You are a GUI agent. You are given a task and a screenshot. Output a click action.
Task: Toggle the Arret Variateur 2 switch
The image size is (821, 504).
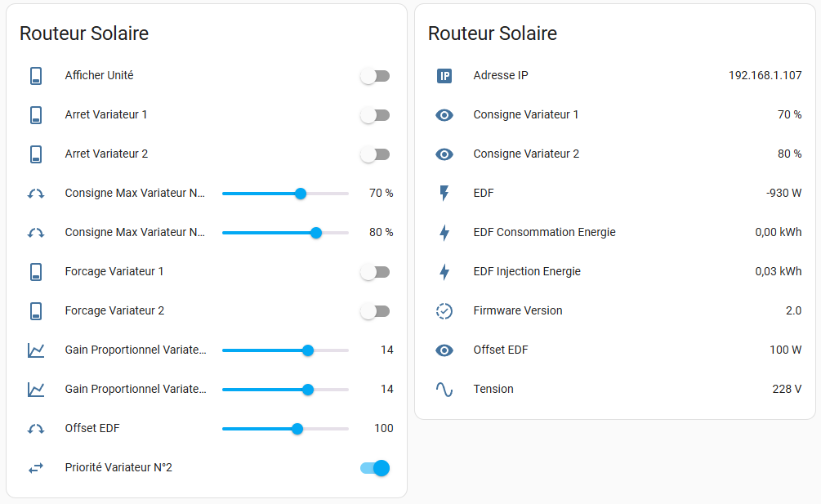point(375,154)
